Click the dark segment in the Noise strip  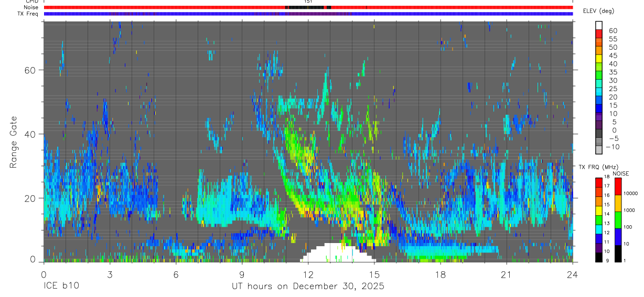[x=307, y=7]
